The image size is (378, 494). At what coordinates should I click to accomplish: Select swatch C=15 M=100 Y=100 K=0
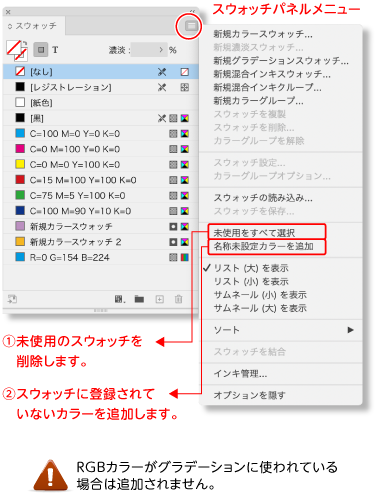tap(101, 180)
